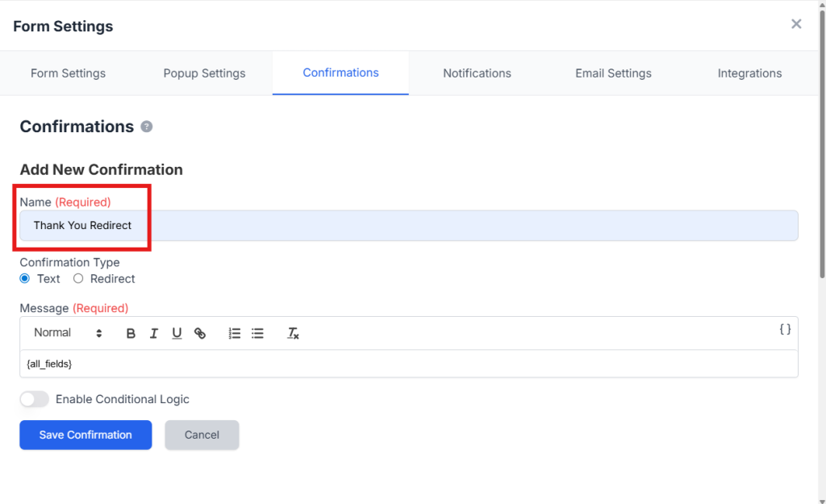Select the Redirect confirmation type
This screenshot has height=504, width=826.
click(78, 279)
